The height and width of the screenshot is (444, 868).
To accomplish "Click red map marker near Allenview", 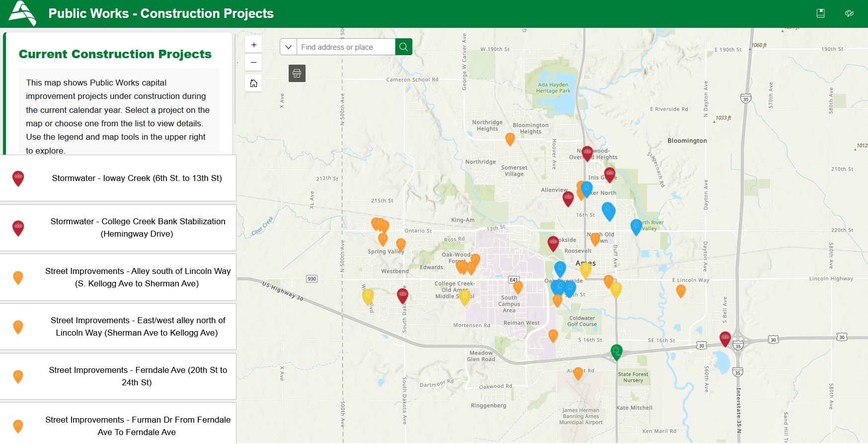I will 568,199.
